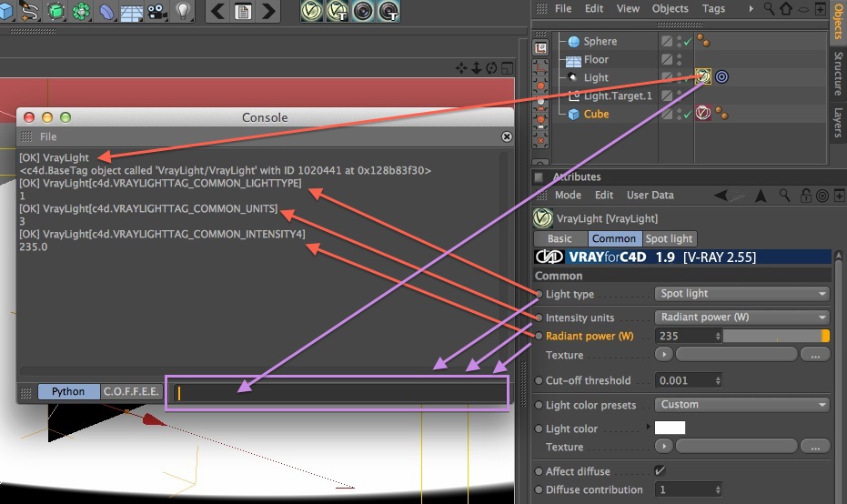Viewport: 847px width, 504px height.
Task: Click the viewport zoom up-down arrow icon
Action: tap(477, 68)
